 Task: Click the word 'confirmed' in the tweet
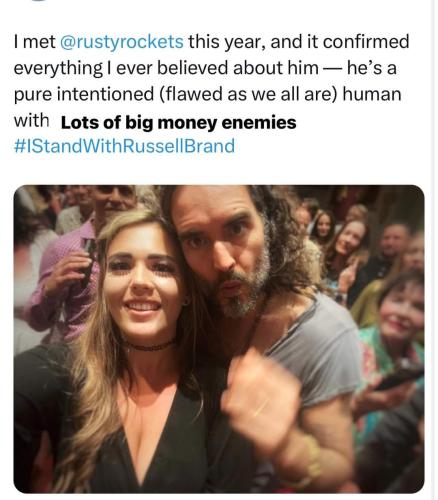pyautogui.click(x=366, y=42)
